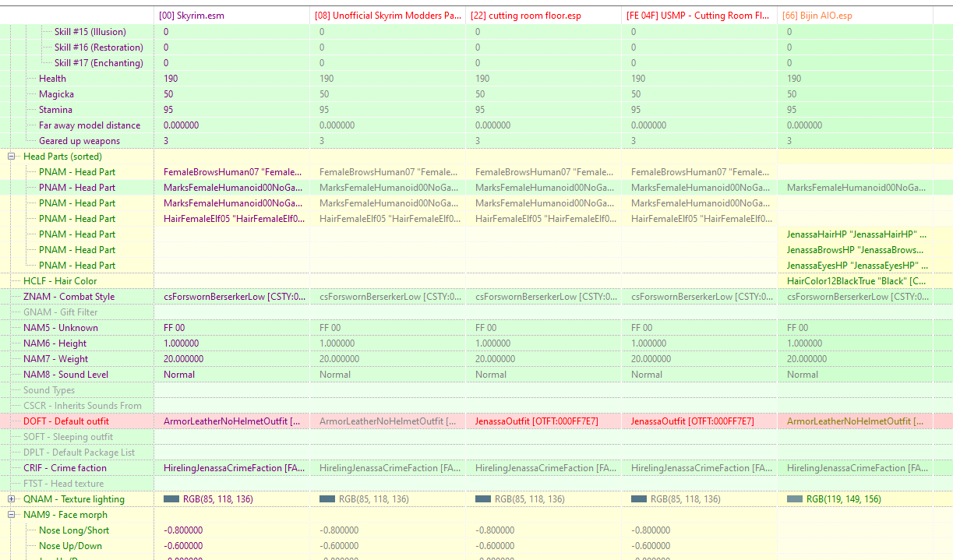Screen dimensions: 953x560
Task: Select the [FE 04F] USMP column header
Action: [700, 16]
